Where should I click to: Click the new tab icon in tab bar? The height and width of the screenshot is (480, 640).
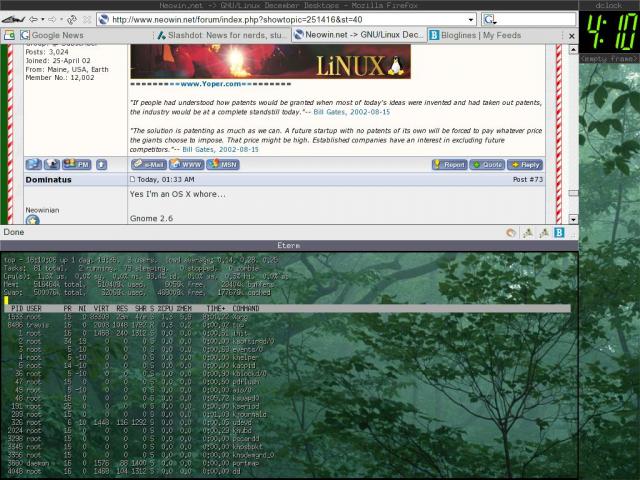(x=9, y=36)
